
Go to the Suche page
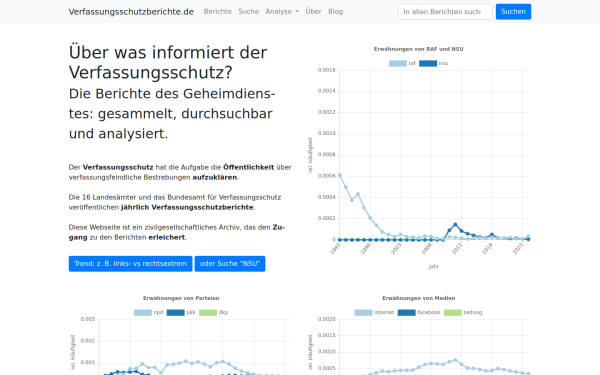(249, 11)
